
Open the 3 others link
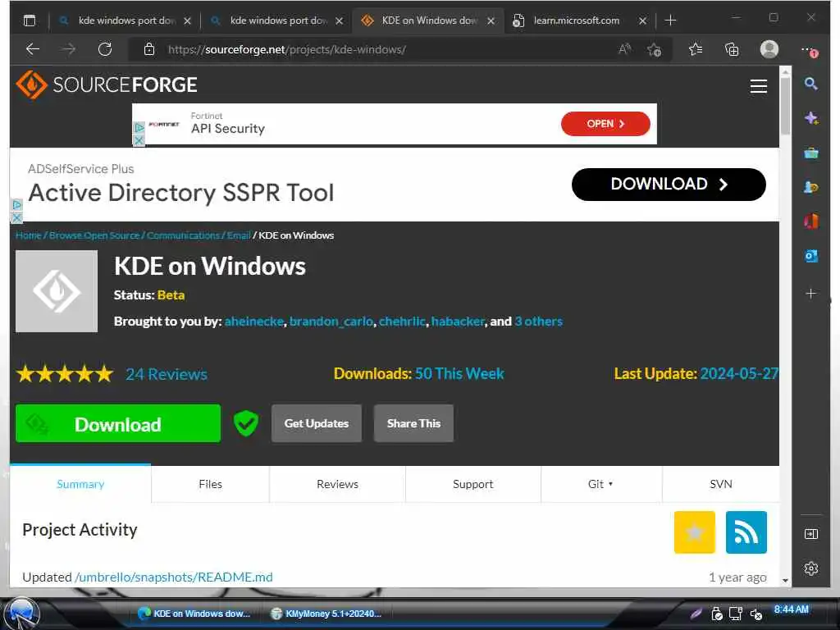(538, 322)
